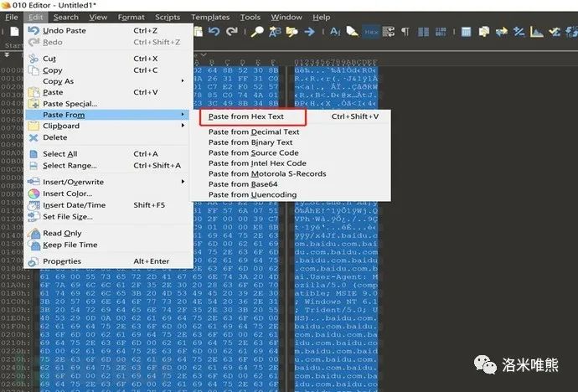578x392 pixels.
Task: Open the Calculator toolbar icon
Action: pos(466,32)
